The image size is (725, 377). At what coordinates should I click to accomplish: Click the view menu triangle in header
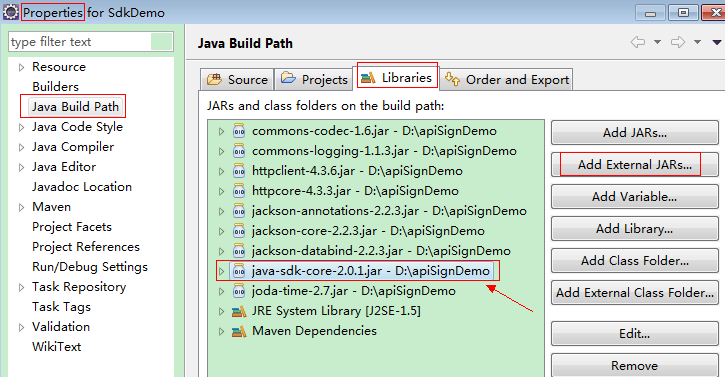click(x=717, y=43)
